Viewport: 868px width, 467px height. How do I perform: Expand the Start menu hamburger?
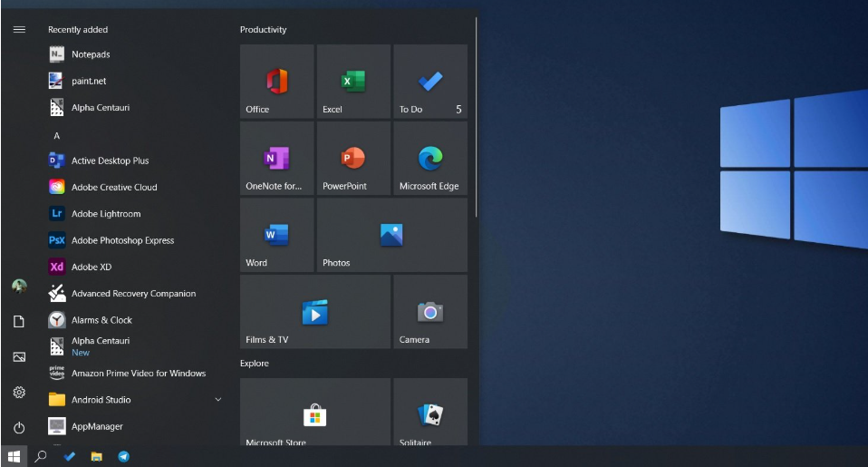pos(19,29)
